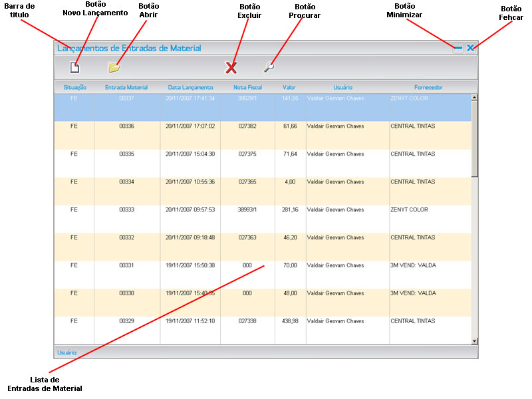Click the Nota Fiscal column header
532x399 pixels.
pyautogui.click(x=247, y=87)
